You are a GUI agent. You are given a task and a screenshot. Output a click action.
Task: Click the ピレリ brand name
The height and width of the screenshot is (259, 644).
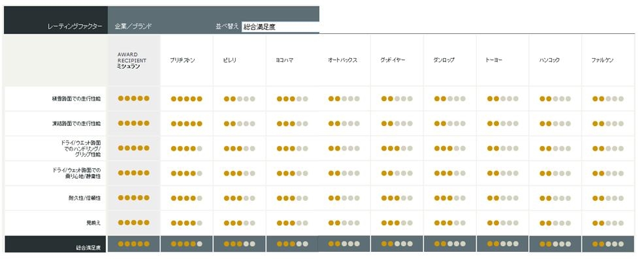point(230,60)
